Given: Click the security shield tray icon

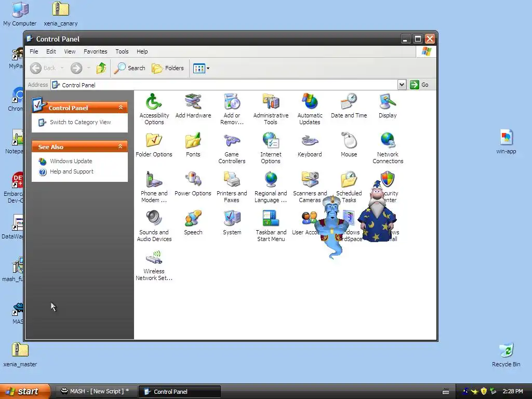Looking at the screenshot, I should coord(484,391).
